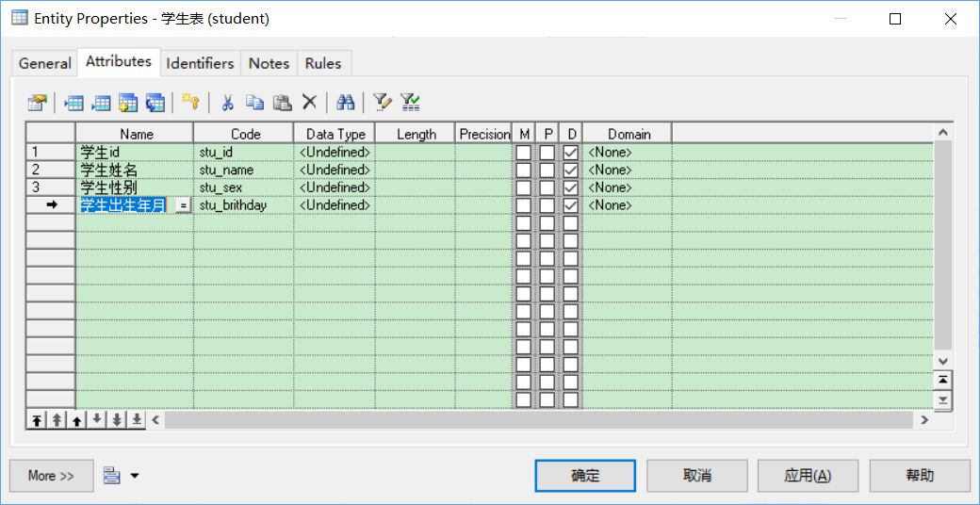The height and width of the screenshot is (505, 980).
Task: Click the Insert a Row toolbar icon
Action: 74,103
